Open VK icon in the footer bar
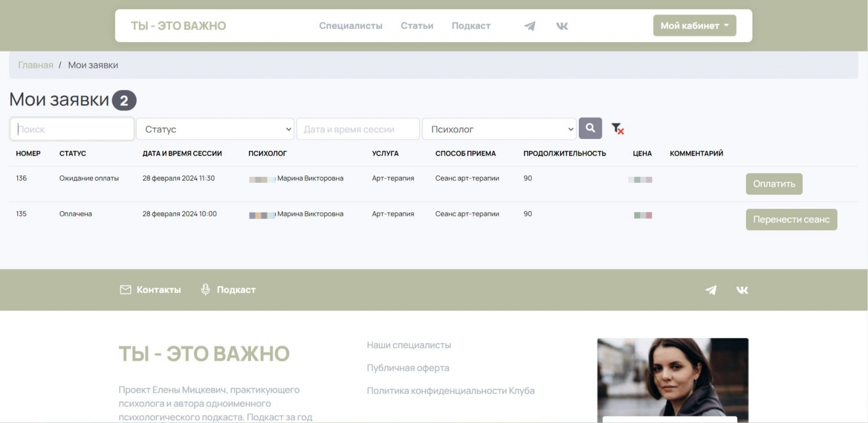 (742, 290)
